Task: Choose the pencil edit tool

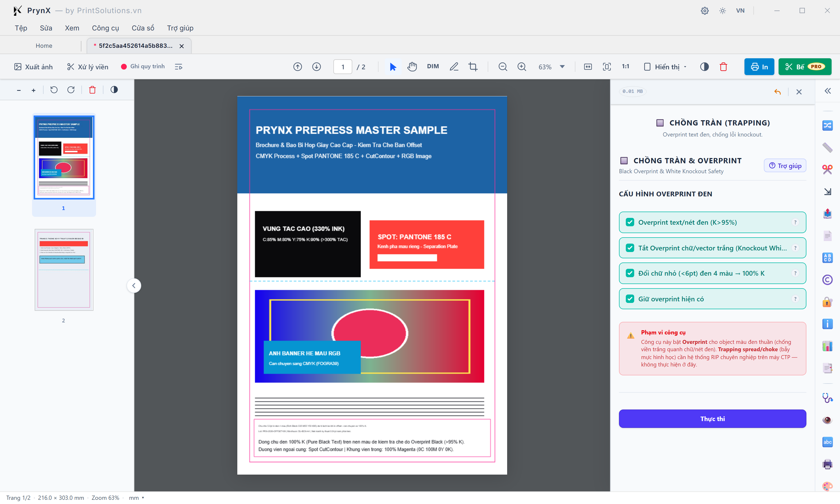Action: tap(454, 67)
